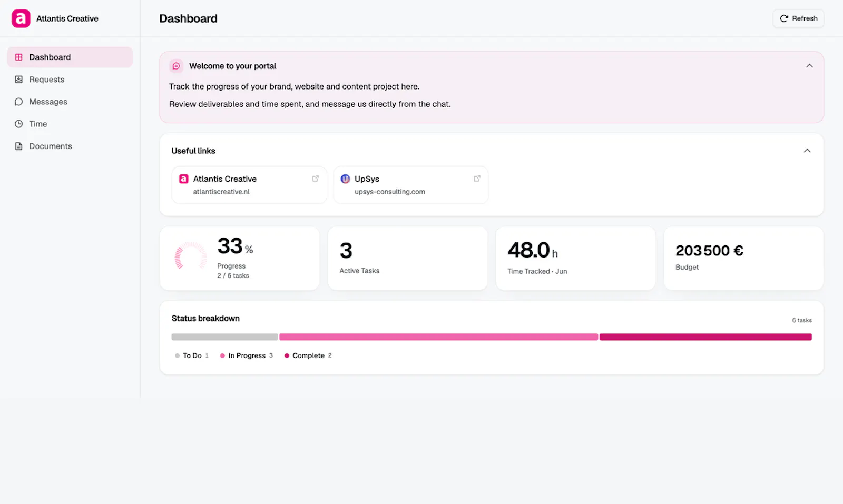
Task: Click the Complete legend dot
Action: tap(287, 355)
